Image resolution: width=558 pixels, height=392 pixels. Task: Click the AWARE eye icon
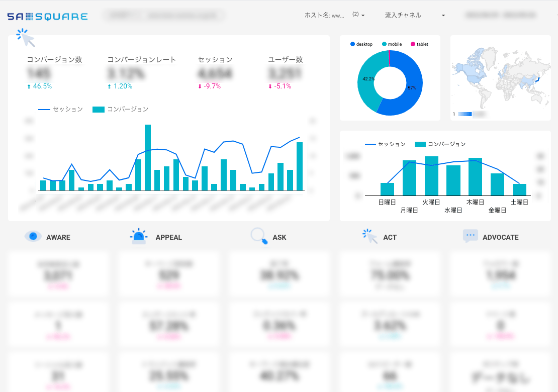click(33, 236)
